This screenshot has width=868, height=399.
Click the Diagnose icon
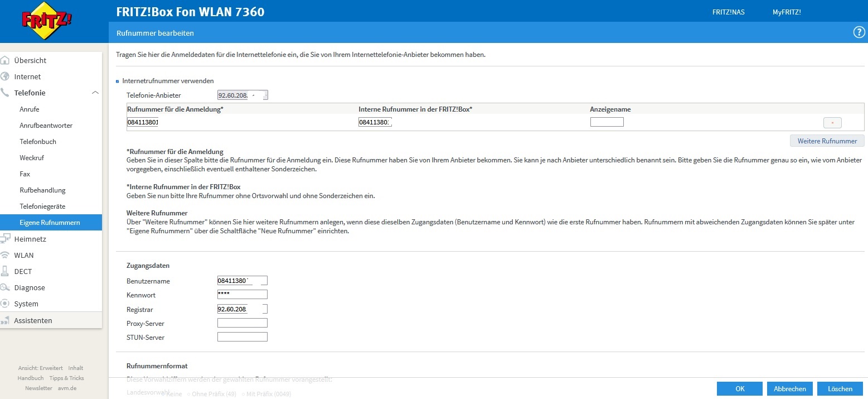point(6,287)
